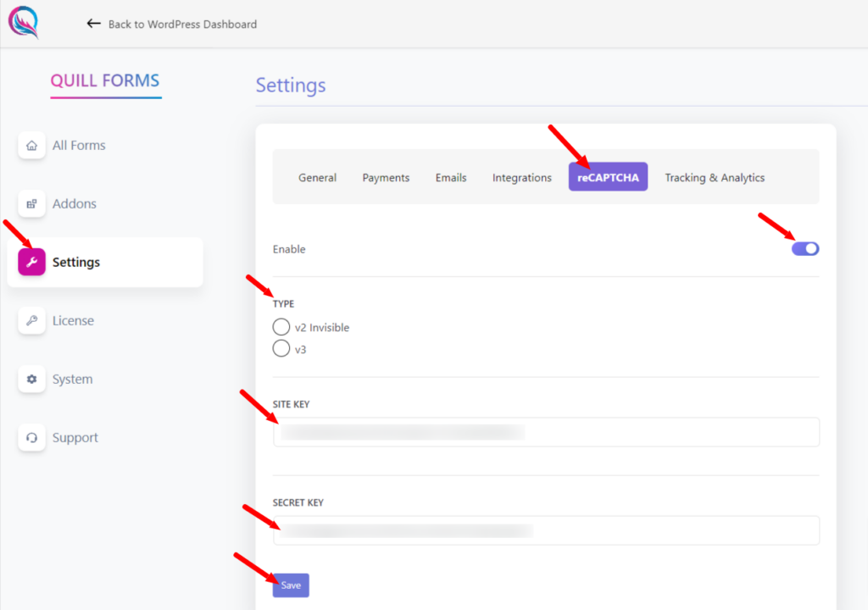Open All Forms in sidebar
Viewport: 868px width, 610px height.
tap(79, 146)
